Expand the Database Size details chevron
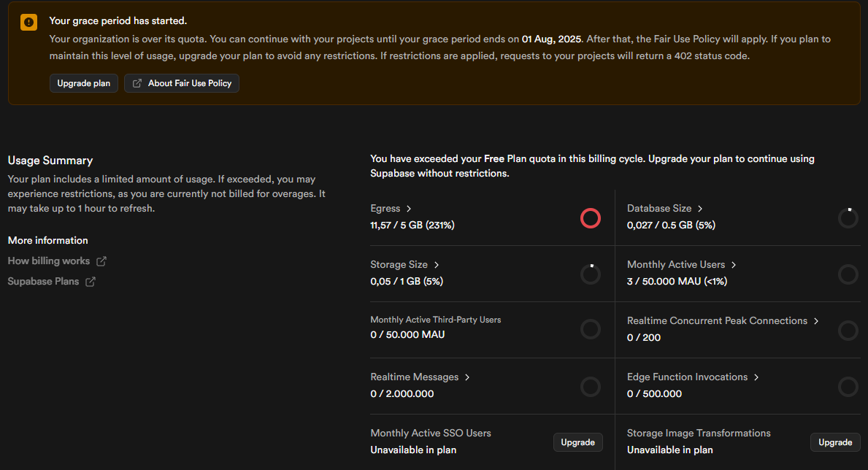The width and height of the screenshot is (868, 470). [700, 209]
